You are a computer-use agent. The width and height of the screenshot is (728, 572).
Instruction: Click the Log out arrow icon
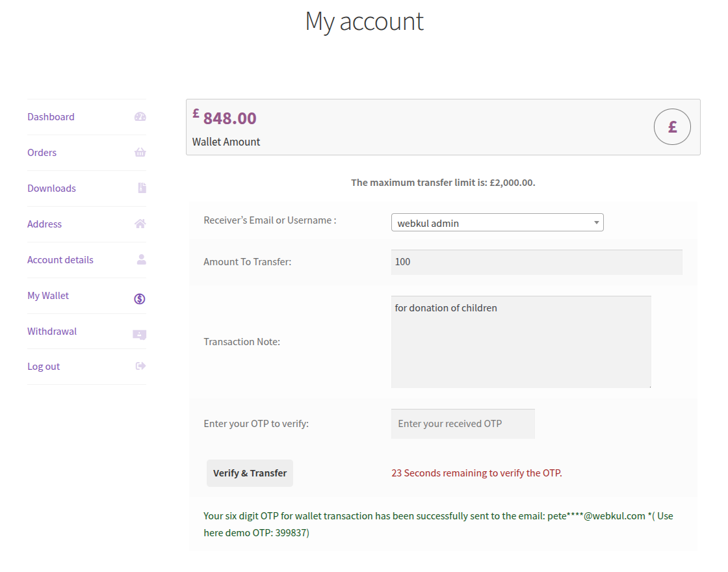tap(140, 366)
